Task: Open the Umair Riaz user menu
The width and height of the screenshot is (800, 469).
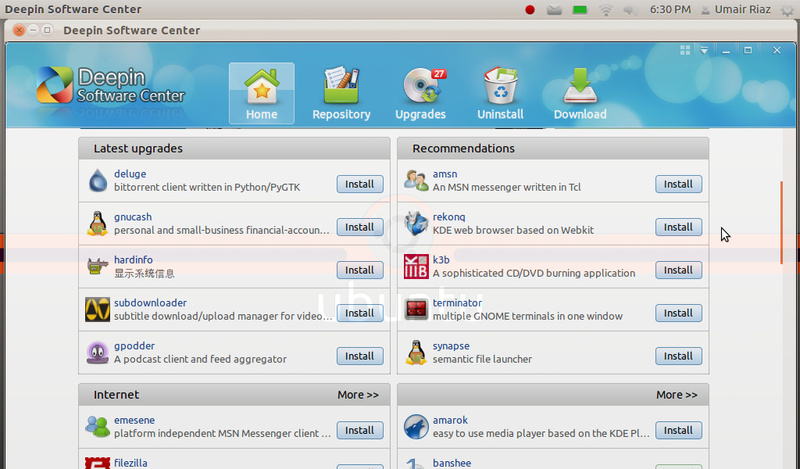Action: (736, 10)
